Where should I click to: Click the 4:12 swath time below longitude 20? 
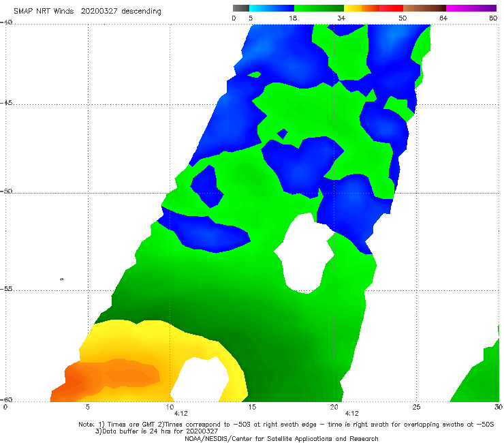coord(351,414)
